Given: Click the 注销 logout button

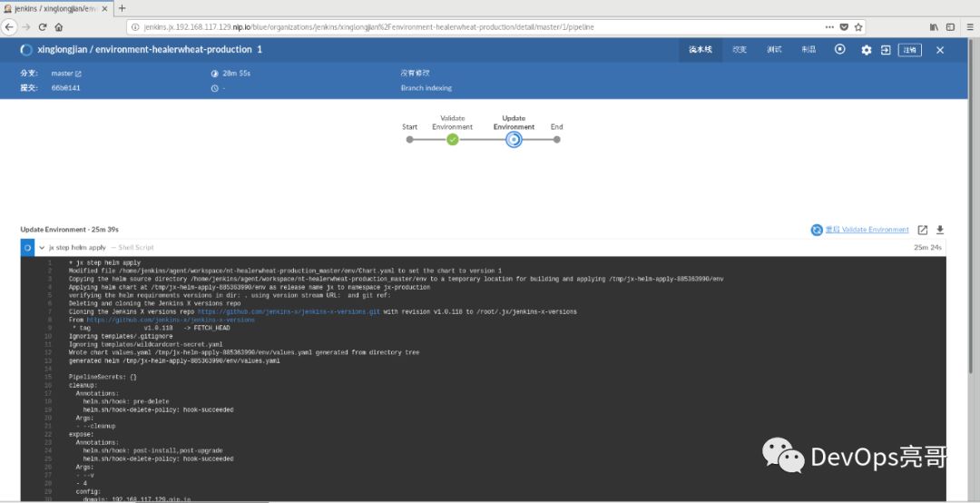Looking at the screenshot, I should (x=910, y=50).
